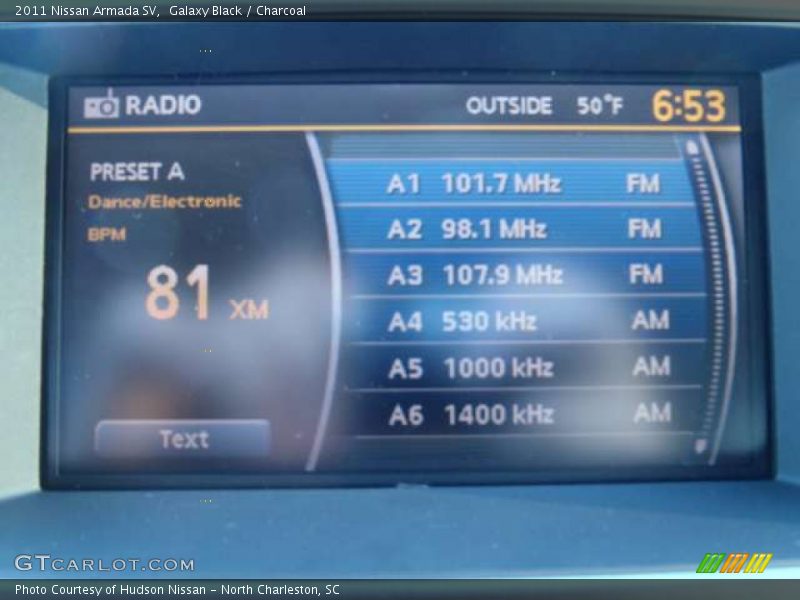
Task: Tap the 50°F outside temperature reading
Action: 599,106
